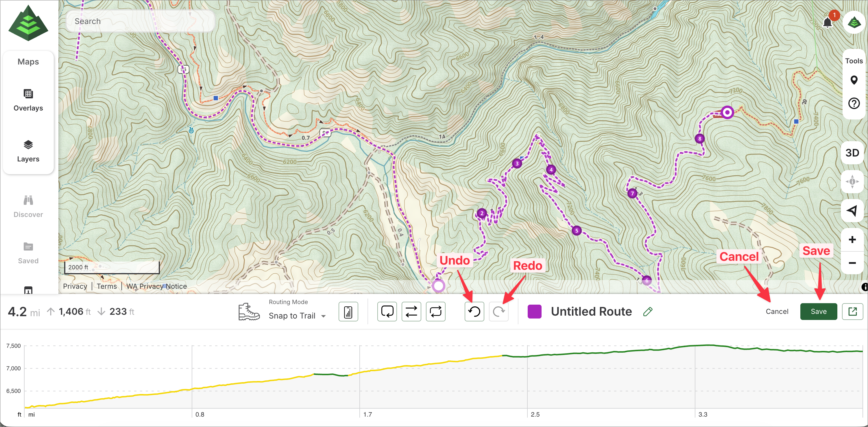Open the phone cell coverage icon

click(x=348, y=311)
